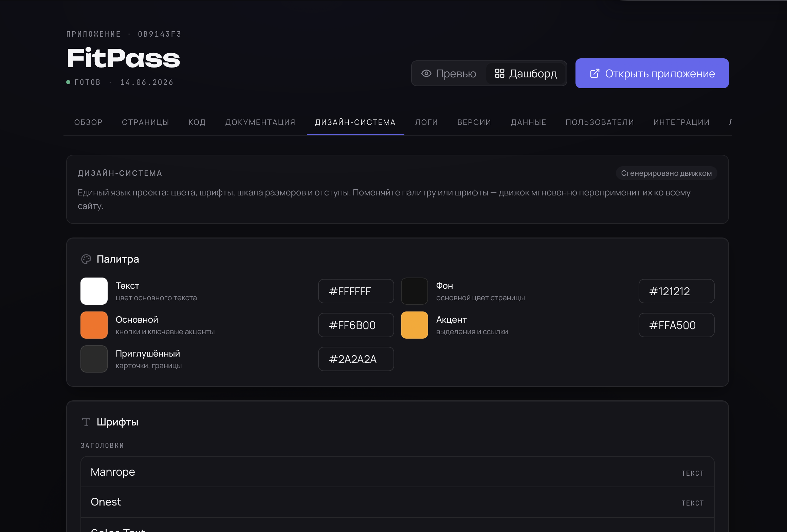Image resolution: width=787 pixels, height=532 pixels.
Task: Click the FitPass app title
Action: (x=123, y=58)
